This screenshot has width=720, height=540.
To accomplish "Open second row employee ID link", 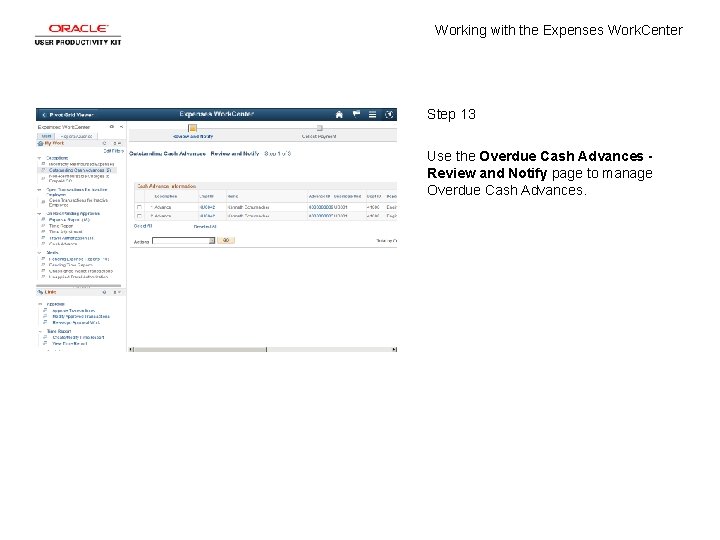I will (x=207, y=216).
